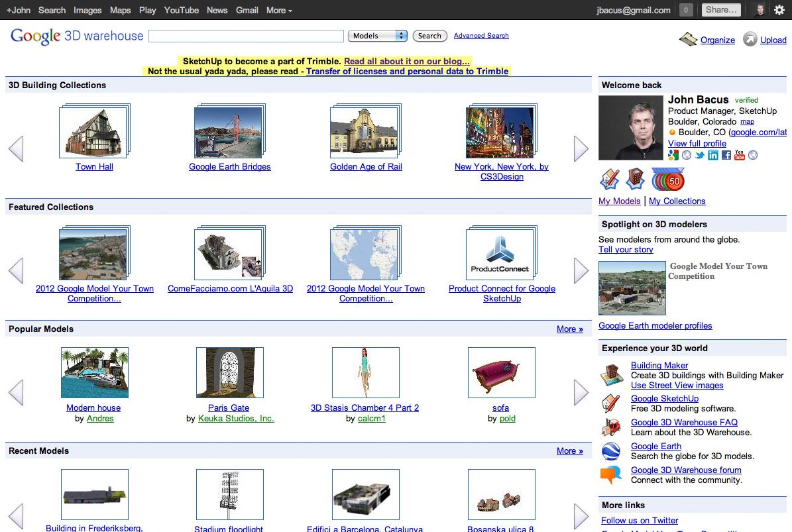Click the 50 models medal badge
The height and width of the screenshot is (532, 792).
[667, 179]
